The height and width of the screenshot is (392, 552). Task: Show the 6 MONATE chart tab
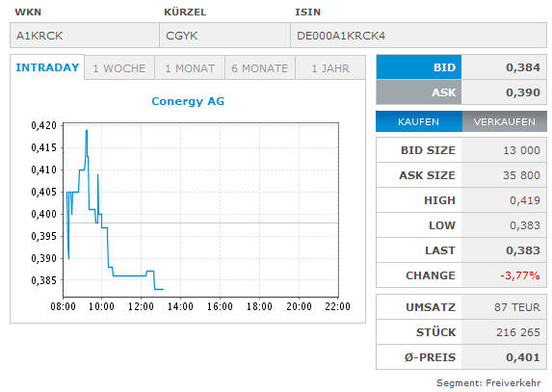point(260,68)
